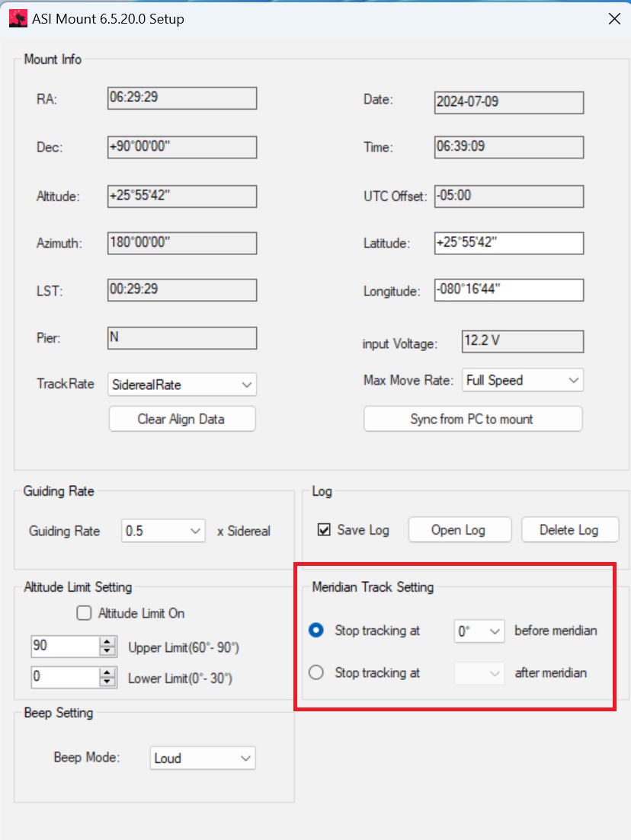Select Stop tracking before meridian radio button
631x840 pixels.
point(316,630)
